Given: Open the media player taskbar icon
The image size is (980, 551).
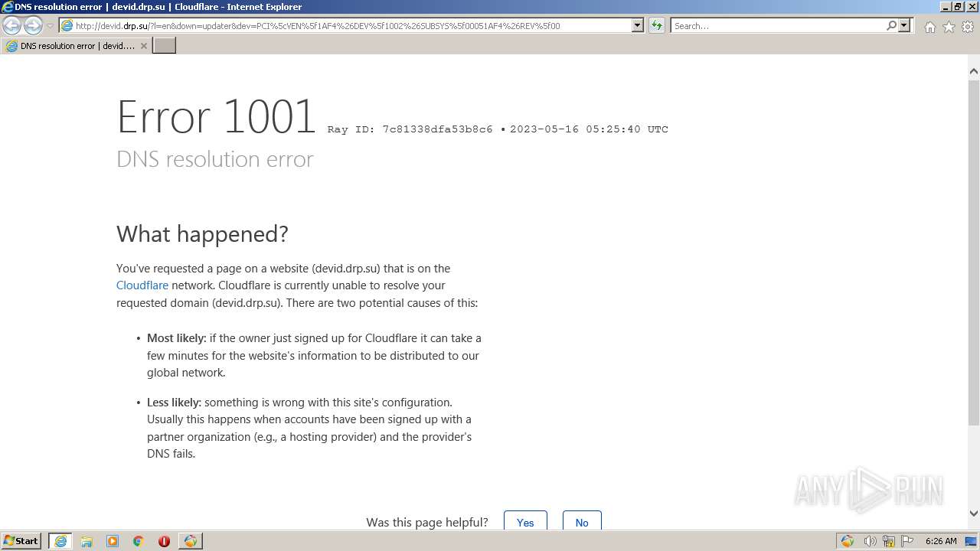Looking at the screenshot, I should coord(113,541).
